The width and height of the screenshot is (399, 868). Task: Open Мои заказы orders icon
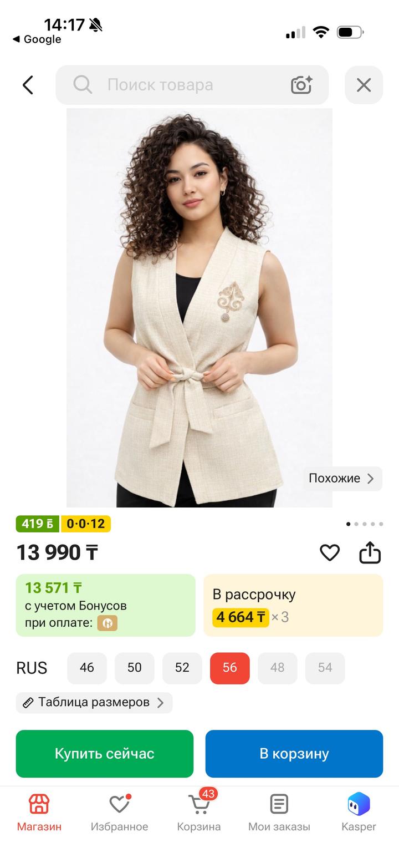(x=279, y=804)
